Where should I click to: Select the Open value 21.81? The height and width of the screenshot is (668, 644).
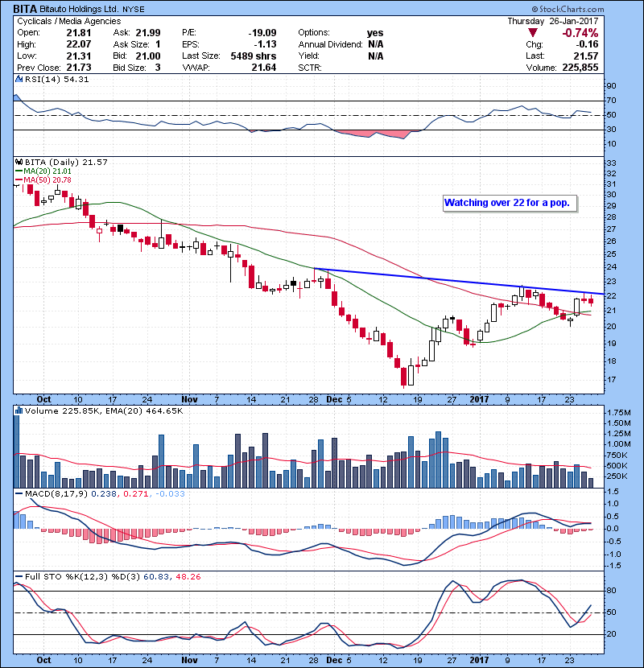(78, 32)
